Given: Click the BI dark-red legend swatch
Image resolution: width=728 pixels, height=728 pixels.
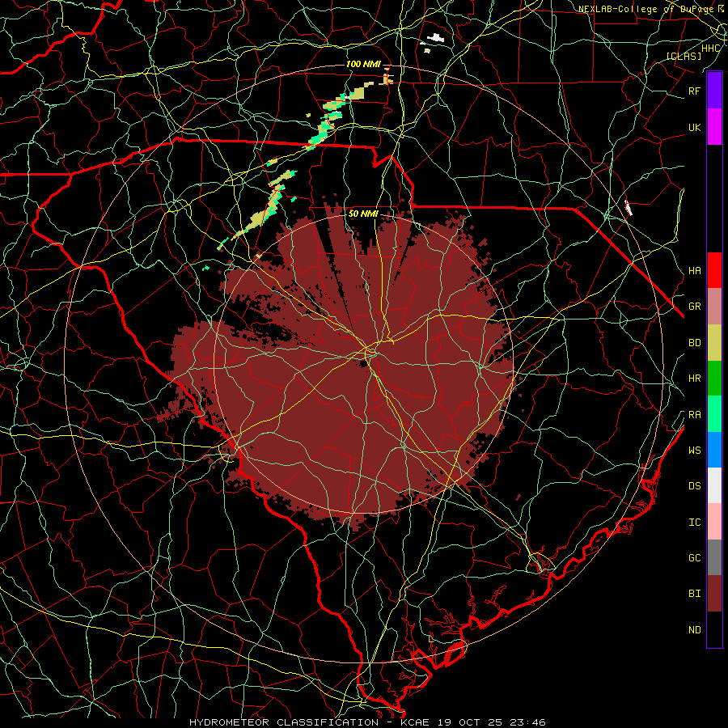Looking at the screenshot, I should (x=714, y=594).
